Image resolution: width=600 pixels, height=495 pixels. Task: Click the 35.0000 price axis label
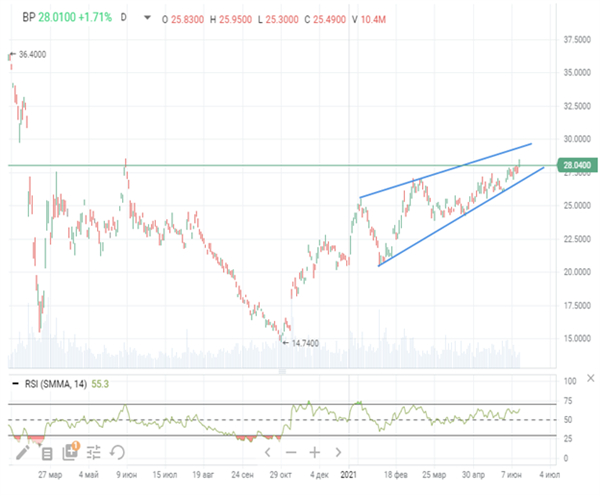coord(577,72)
